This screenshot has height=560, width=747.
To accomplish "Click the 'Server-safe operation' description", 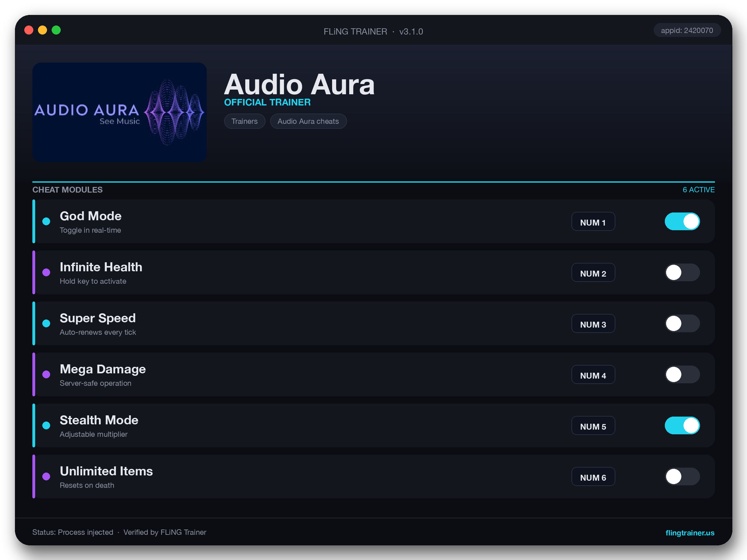I will coord(96,383).
